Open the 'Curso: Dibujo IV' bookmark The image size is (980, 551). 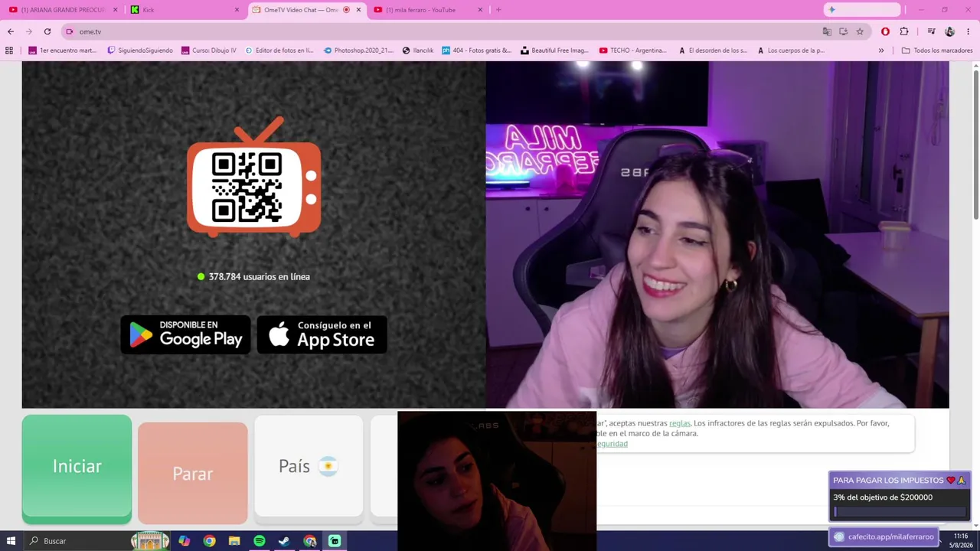(209, 51)
